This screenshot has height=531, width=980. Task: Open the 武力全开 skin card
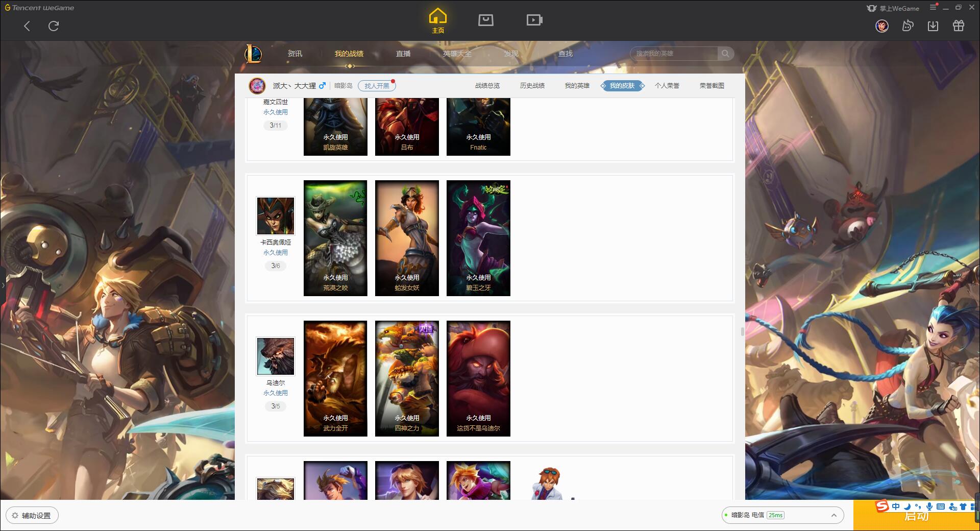coord(335,378)
